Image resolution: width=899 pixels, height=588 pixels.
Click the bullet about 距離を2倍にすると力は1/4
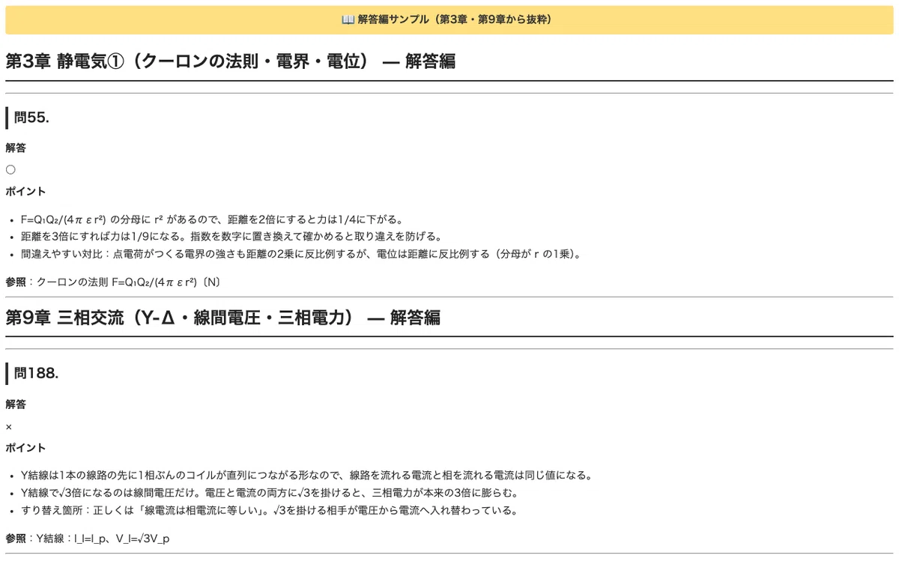212,220
